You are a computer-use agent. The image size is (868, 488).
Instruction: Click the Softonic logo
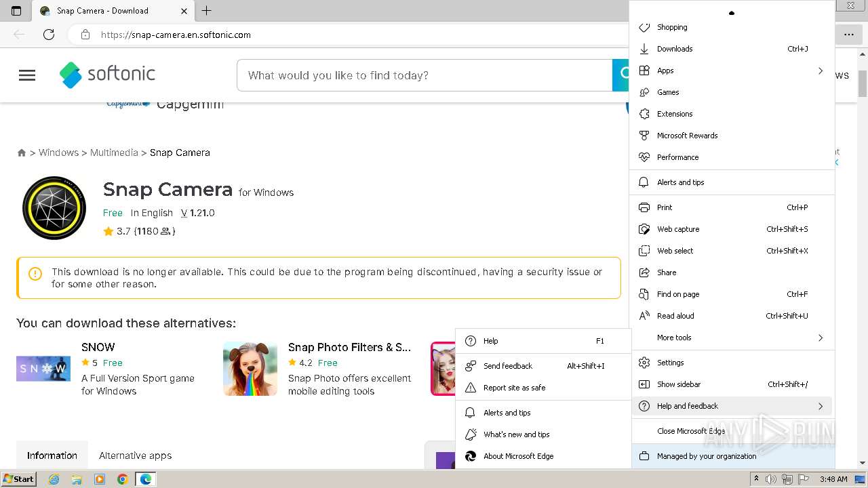coord(108,75)
